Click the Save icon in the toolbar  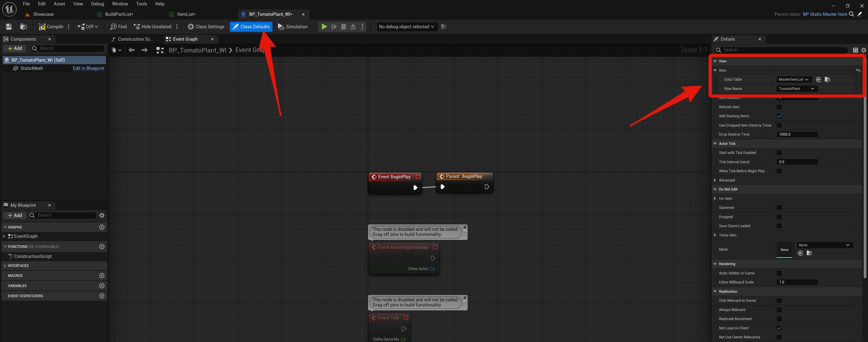pos(9,27)
